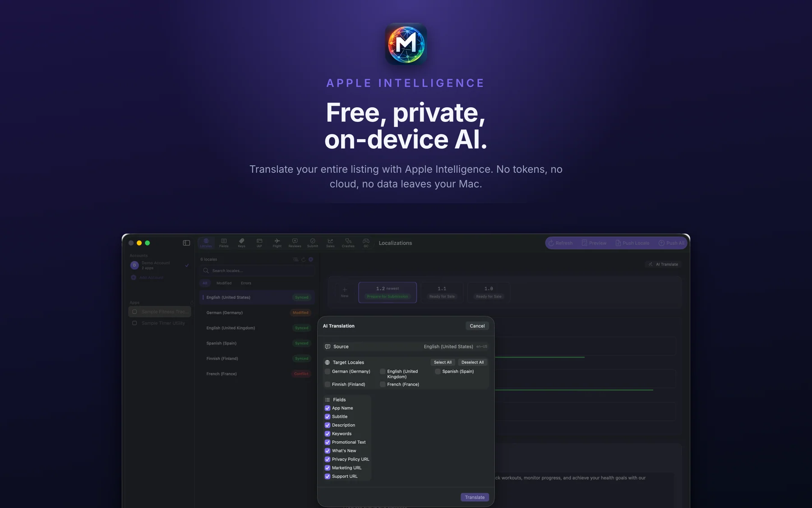Click the refresh locales icon
The width and height of the screenshot is (812, 508).
304,259
